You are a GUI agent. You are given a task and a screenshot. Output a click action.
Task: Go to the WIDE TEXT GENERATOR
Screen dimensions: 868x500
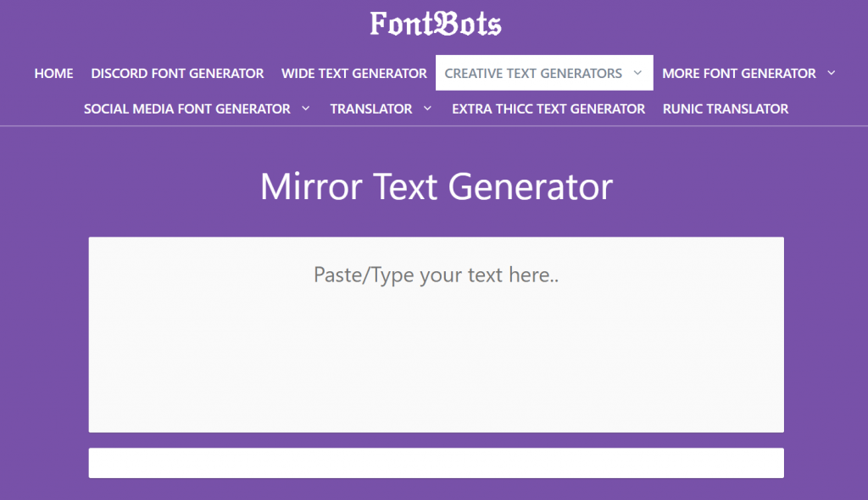click(x=353, y=73)
